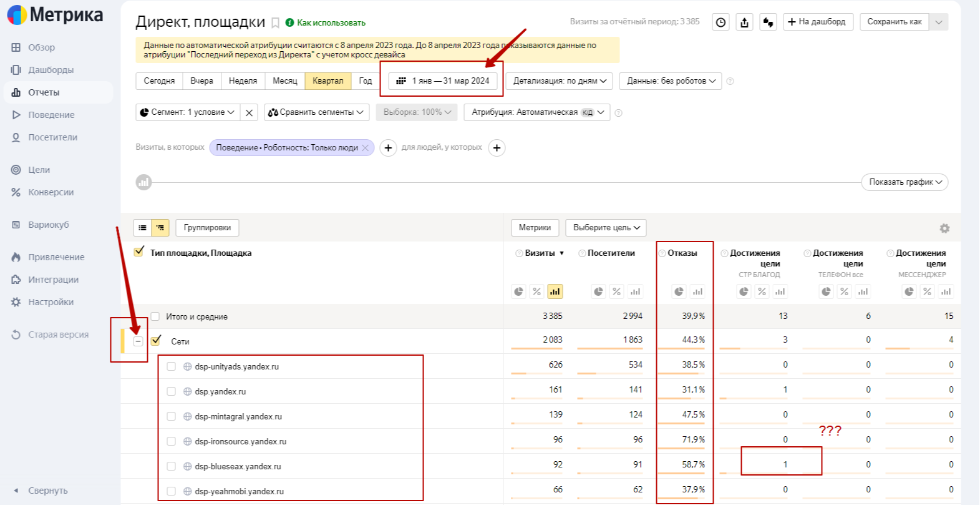The width and height of the screenshot is (980, 508).
Task: Select bar chart icon under Визиты
Action: click(x=555, y=291)
